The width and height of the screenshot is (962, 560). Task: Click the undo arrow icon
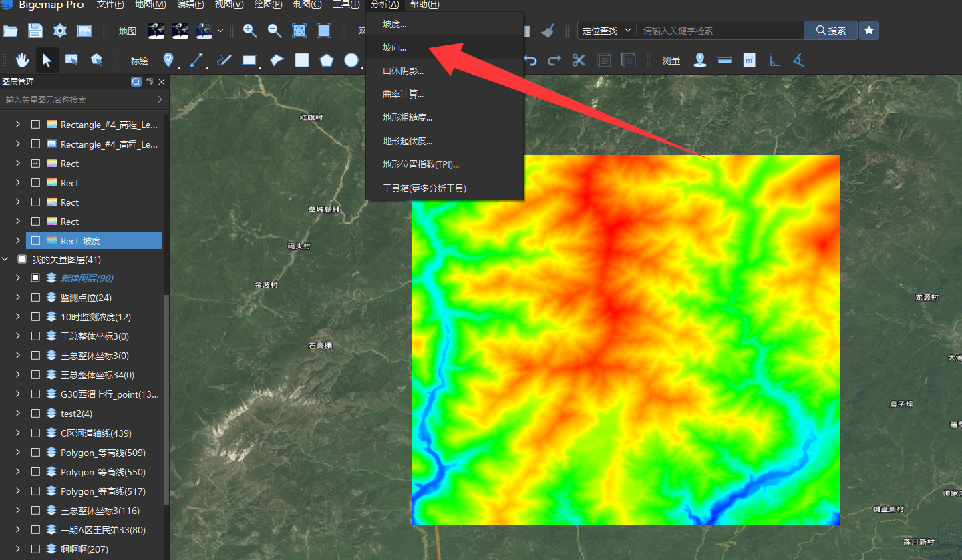tap(530, 60)
